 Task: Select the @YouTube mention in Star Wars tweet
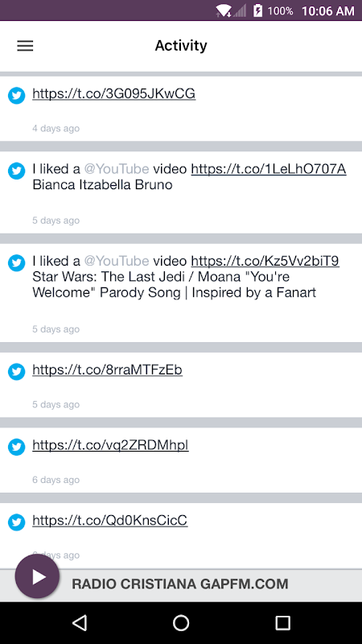click(117, 261)
